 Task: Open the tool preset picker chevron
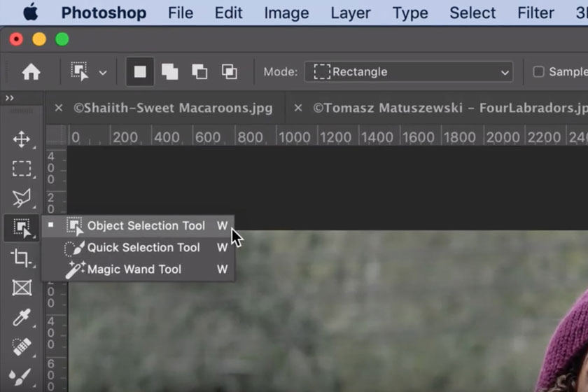click(x=103, y=72)
